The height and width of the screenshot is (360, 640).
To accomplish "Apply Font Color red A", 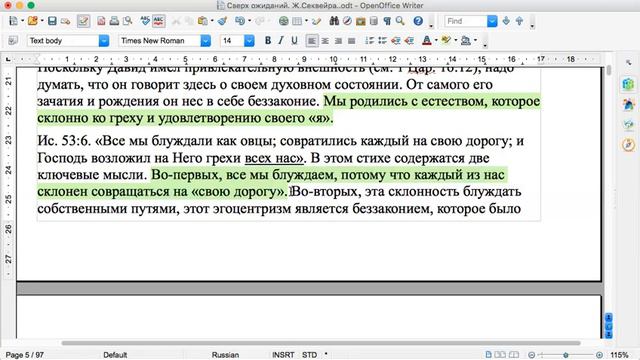I will 427,40.
